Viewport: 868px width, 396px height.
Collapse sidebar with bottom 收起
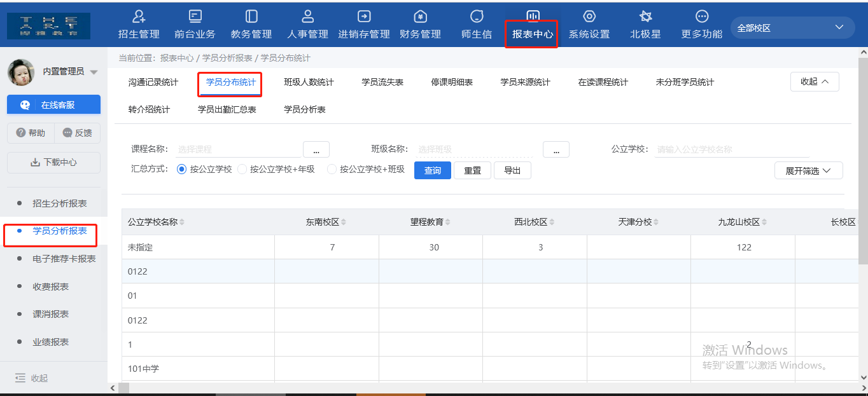(32, 378)
